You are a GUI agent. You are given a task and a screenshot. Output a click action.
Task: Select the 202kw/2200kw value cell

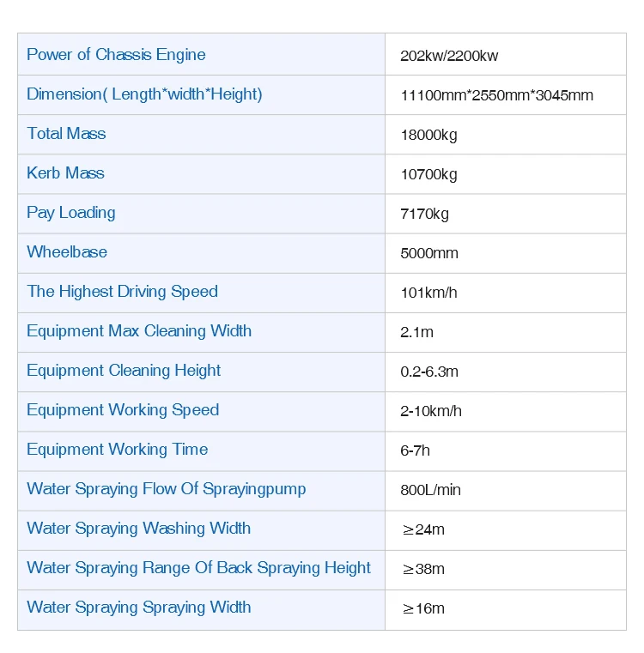(x=449, y=57)
